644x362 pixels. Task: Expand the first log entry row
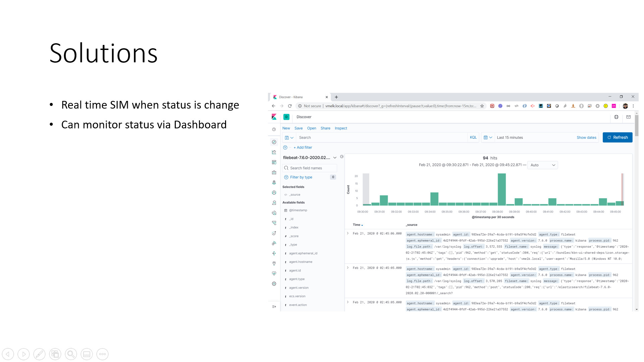(x=348, y=233)
